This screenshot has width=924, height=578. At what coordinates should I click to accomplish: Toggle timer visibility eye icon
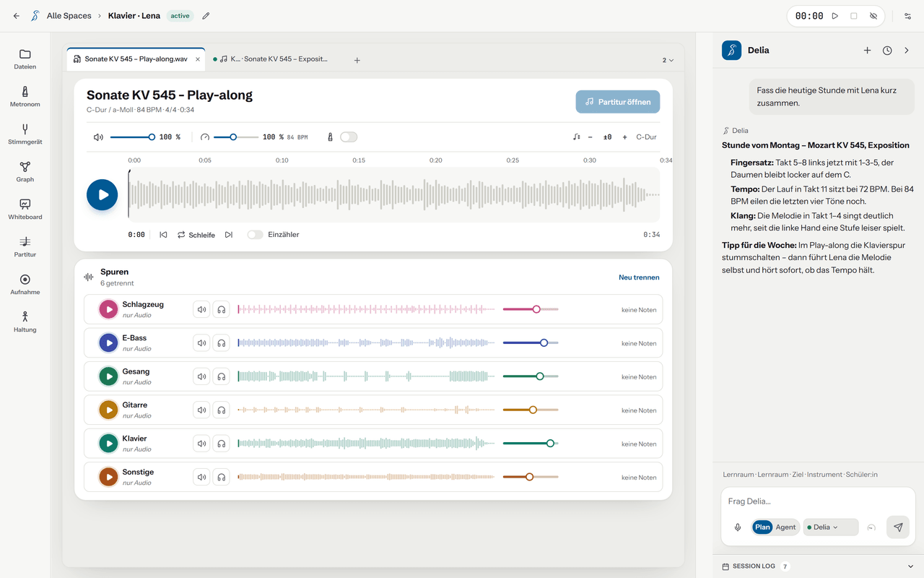point(873,16)
